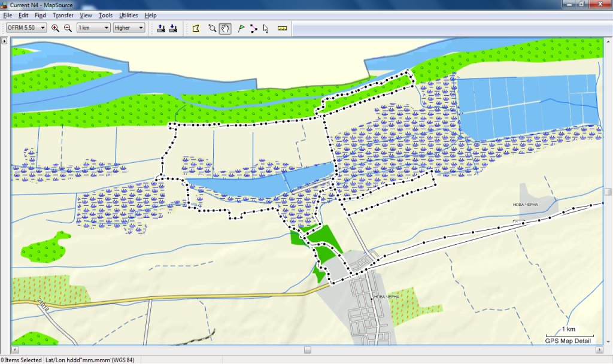613x364 pixels.
Task: Open the 1 km zoom scale dropdown
Action: pyautogui.click(x=93, y=28)
